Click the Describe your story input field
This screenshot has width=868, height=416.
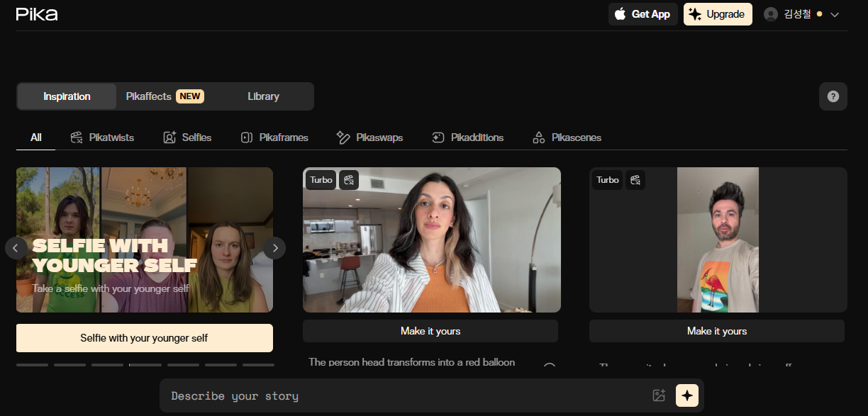pyautogui.click(x=404, y=395)
